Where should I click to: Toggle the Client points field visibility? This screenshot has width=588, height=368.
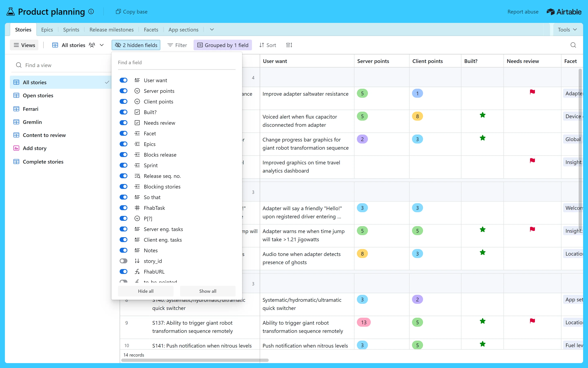[124, 101]
